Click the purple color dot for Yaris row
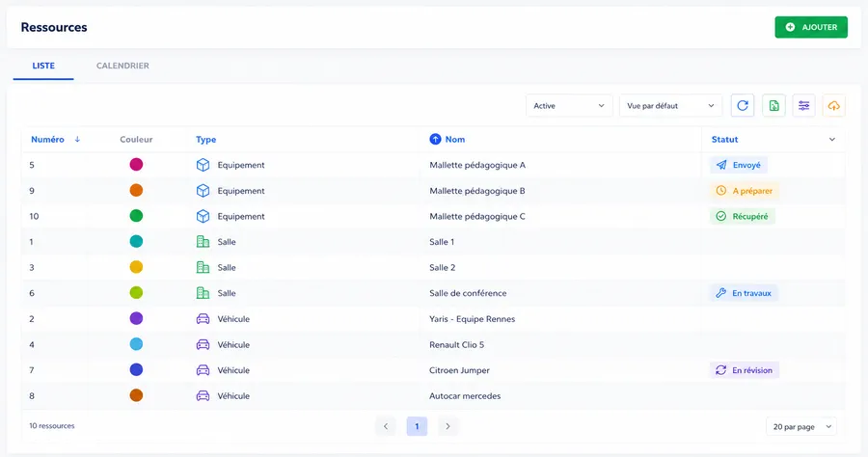The height and width of the screenshot is (457, 868). coord(136,318)
